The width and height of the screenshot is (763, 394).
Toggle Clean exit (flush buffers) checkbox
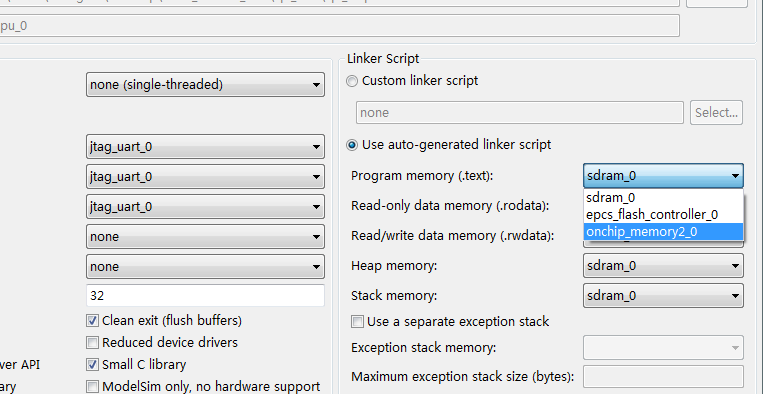click(x=92, y=321)
